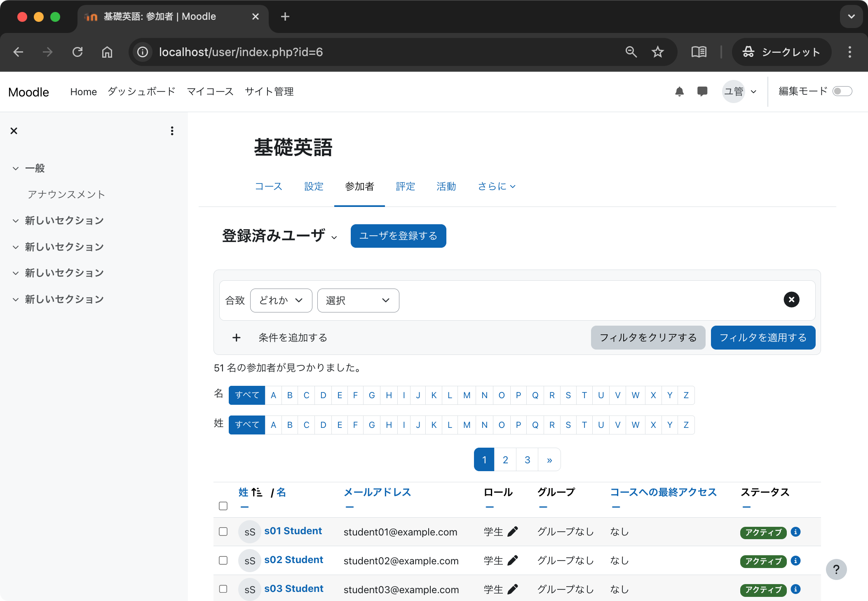The height and width of the screenshot is (601, 868).
Task: Switch to the 評定 tab
Action: [x=405, y=187]
